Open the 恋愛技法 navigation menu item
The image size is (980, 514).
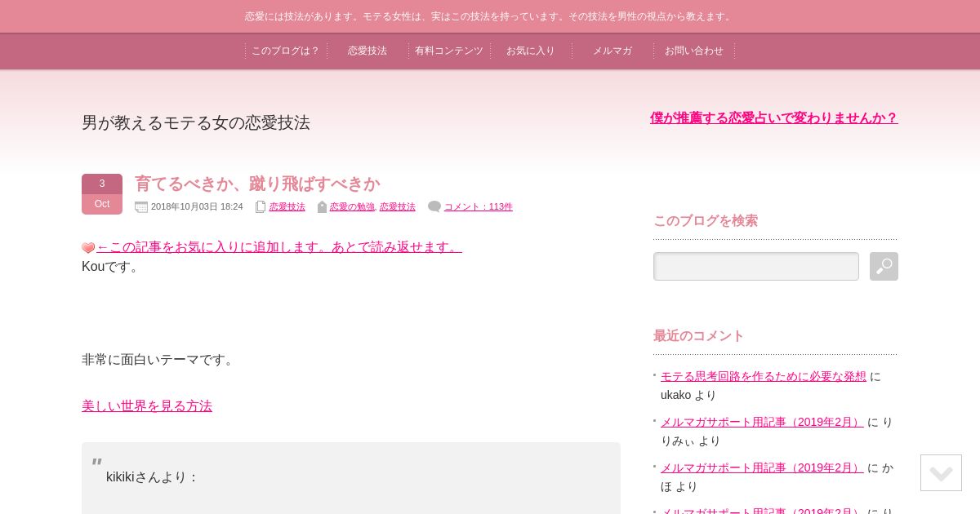(367, 51)
